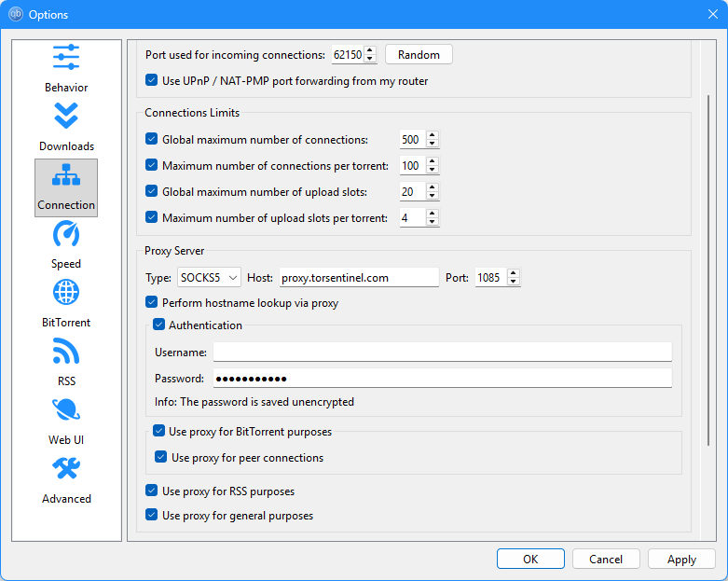728x581 pixels.
Task: Open the BitTorrent globe icon
Action: click(66, 292)
